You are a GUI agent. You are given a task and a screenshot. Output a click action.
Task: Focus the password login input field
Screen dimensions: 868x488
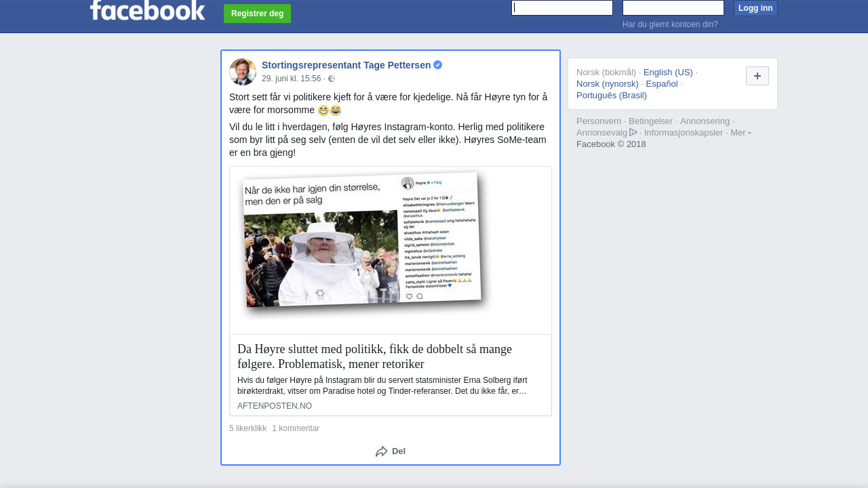[x=673, y=7]
